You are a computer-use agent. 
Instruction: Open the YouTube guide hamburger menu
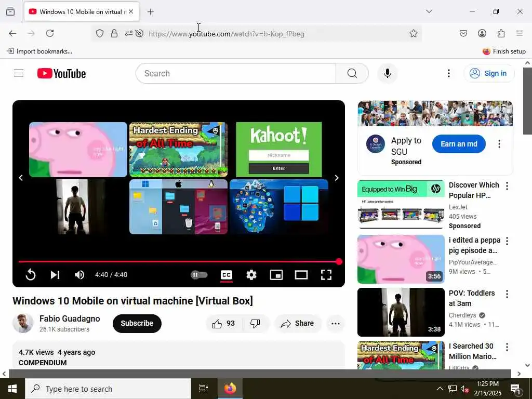point(19,73)
